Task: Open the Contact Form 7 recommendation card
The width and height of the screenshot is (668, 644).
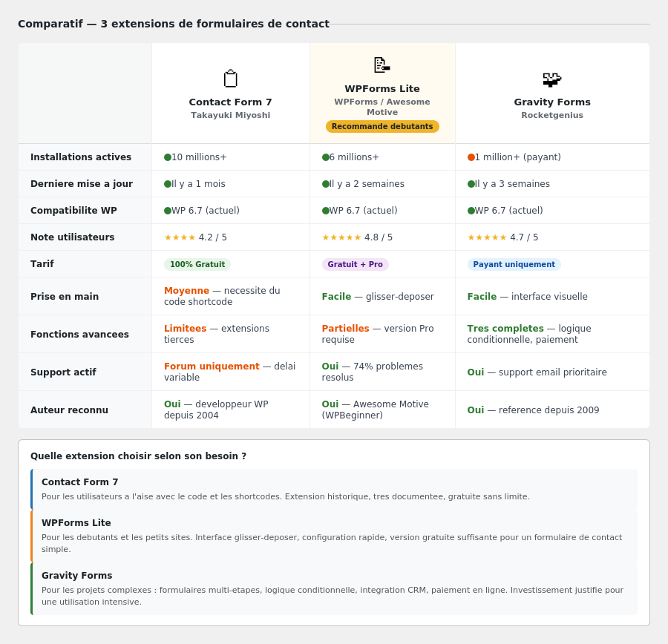Action: click(334, 490)
